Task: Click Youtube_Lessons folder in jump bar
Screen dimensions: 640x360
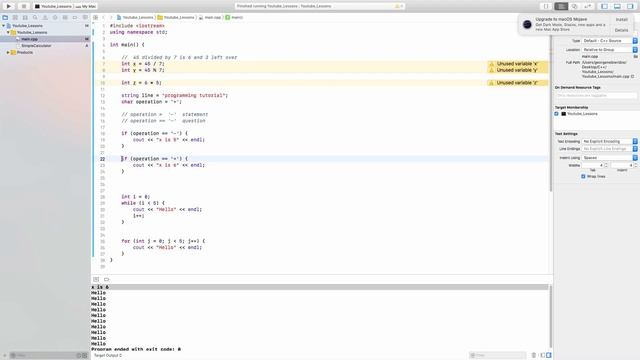Action: coord(176,18)
